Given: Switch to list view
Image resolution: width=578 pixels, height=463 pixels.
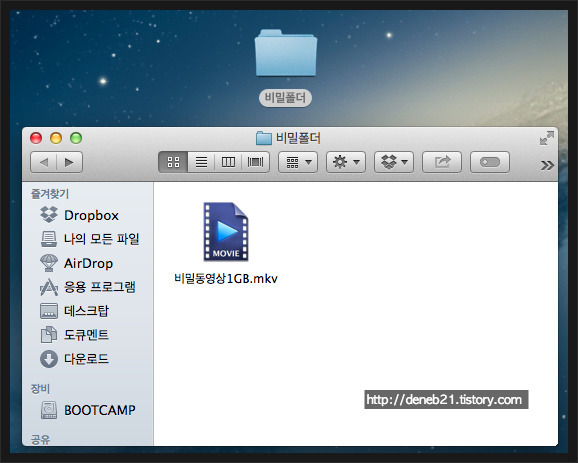Looking at the screenshot, I should pos(201,162).
